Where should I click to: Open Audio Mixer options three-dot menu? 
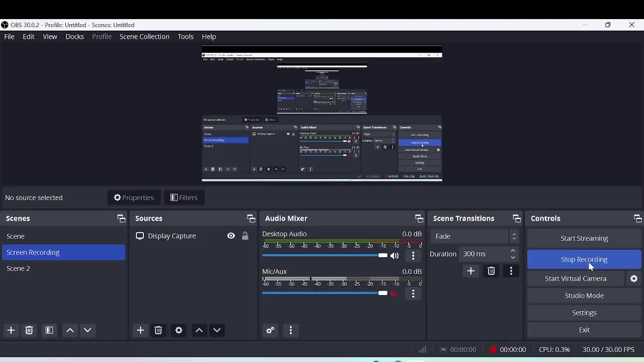pyautogui.click(x=291, y=330)
